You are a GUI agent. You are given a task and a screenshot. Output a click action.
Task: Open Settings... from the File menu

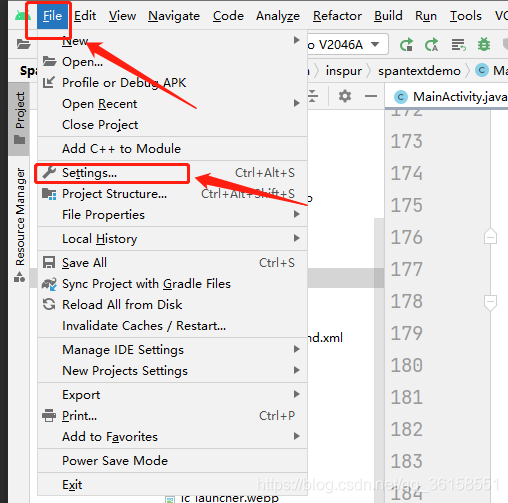(172, 173)
